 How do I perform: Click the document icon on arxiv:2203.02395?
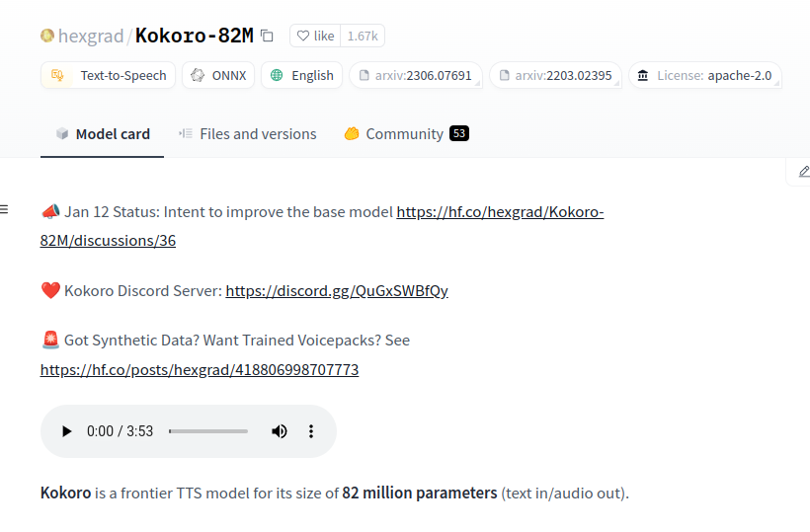click(x=504, y=75)
